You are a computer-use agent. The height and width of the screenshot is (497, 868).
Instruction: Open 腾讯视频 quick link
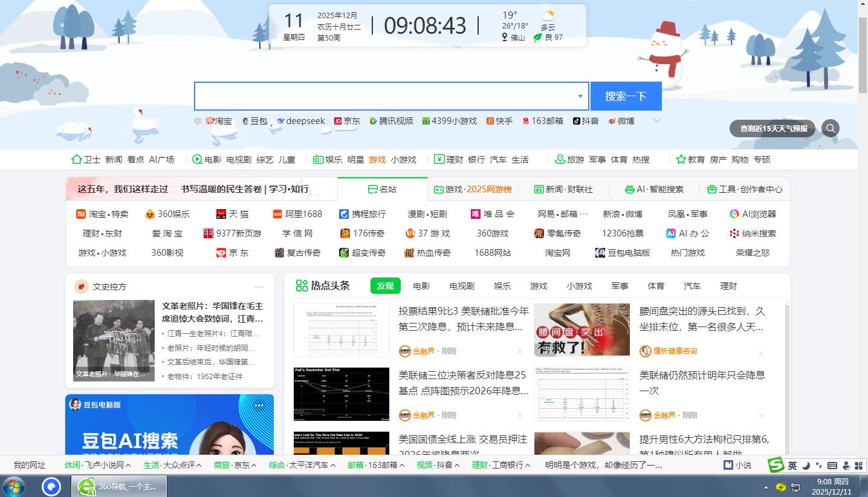392,121
